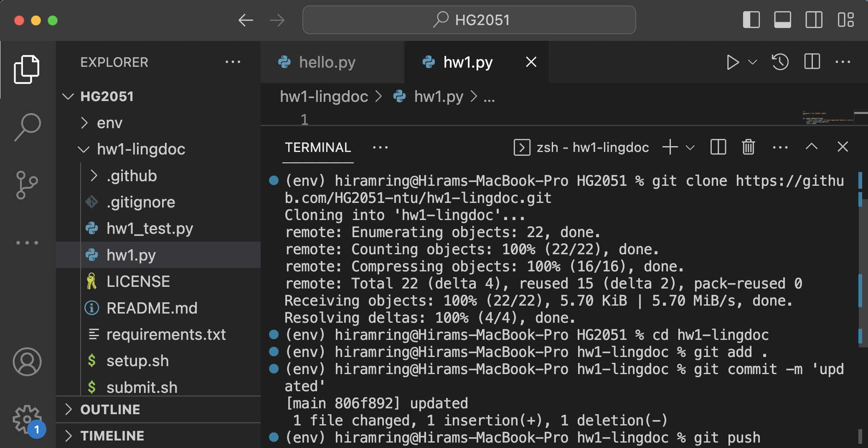Open README.md from the explorer

(x=153, y=308)
